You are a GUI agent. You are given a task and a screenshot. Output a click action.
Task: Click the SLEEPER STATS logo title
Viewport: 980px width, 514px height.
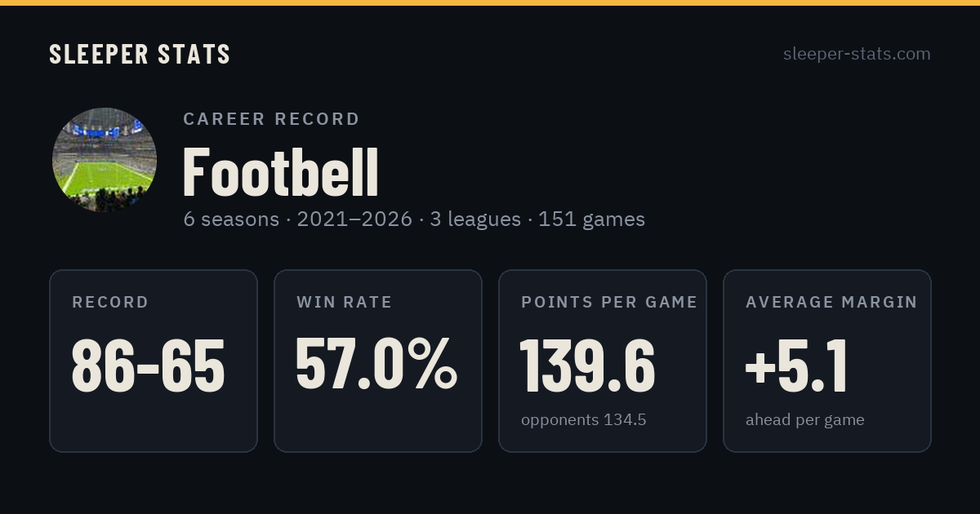[x=140, y=54]
